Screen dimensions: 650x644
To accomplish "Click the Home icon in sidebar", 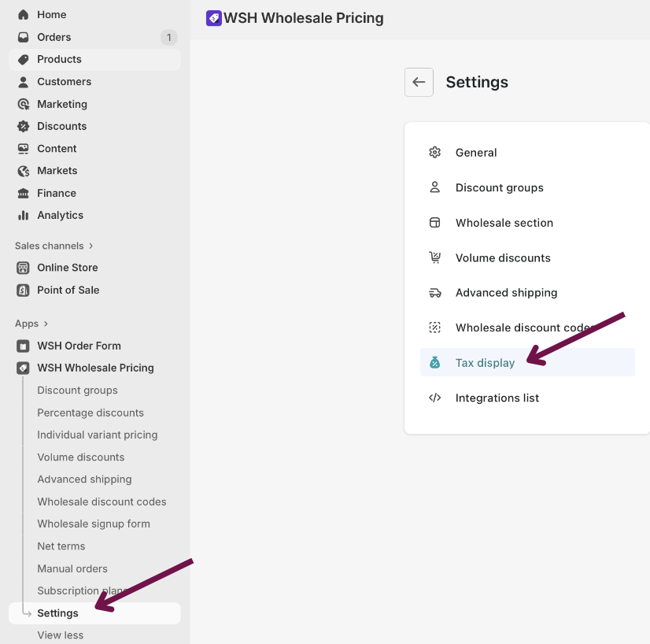I will click(23, 15).
